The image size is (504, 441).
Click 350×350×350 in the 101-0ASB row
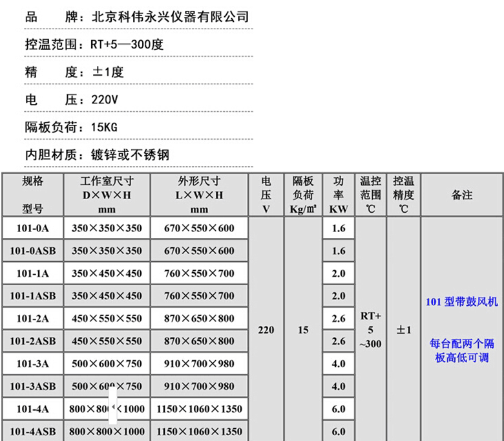(107, 251)
